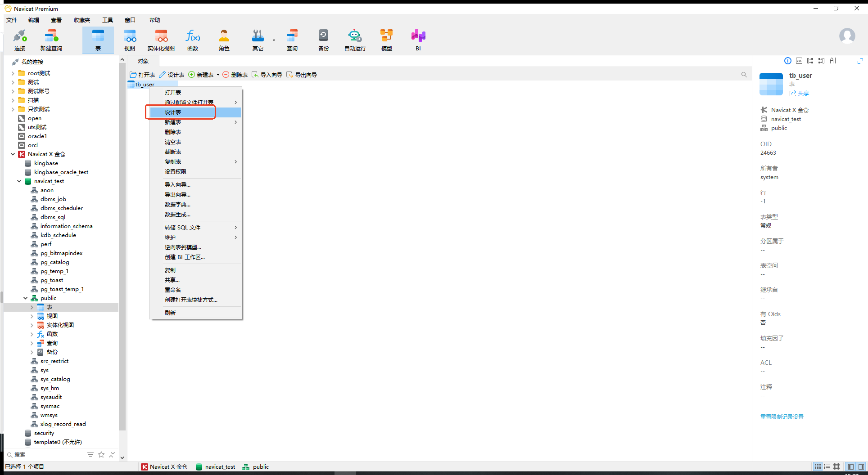
Task: Click the navigation pane scroll-down arrow
Action: pyautogui.click(x=122, y=458)
